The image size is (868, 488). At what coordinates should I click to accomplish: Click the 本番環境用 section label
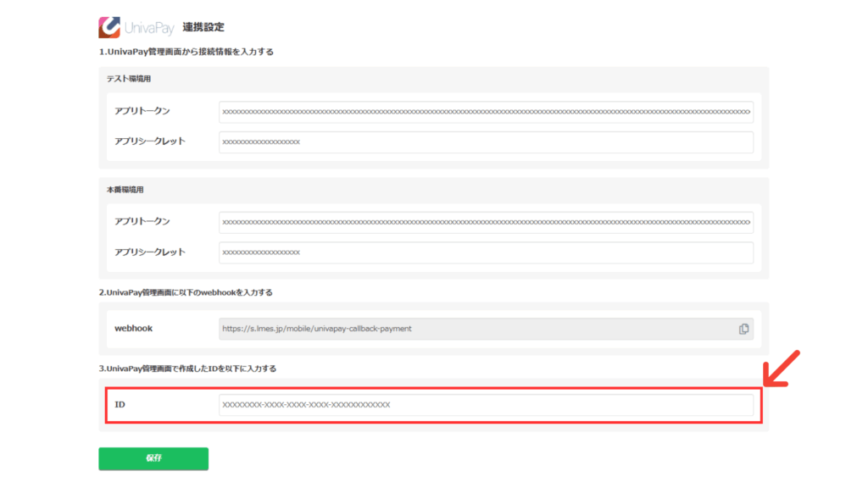tap(125, 190)
